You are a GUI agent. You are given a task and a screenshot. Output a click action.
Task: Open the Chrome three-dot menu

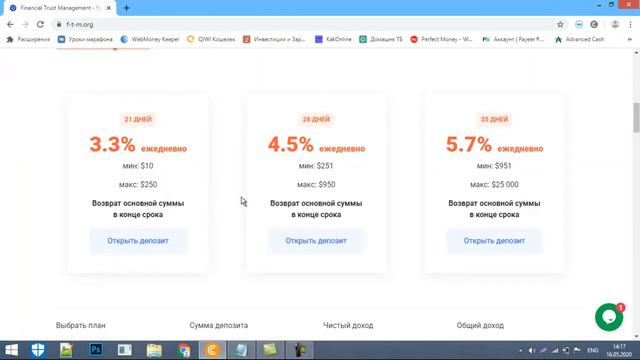tap(630, 24)
